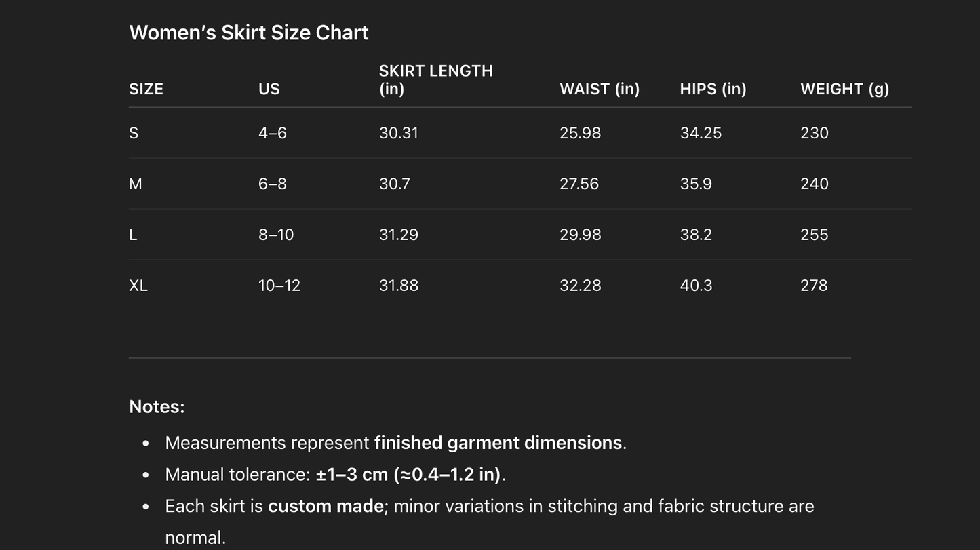This screenshot has height=550, width=980.
Task: Select the 31.29 skirt length value
Action: (x=398, y=235)
